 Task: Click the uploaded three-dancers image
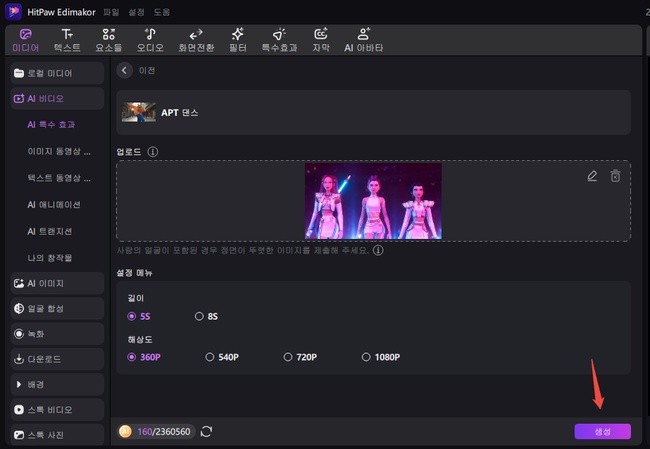tap(373, 201)
